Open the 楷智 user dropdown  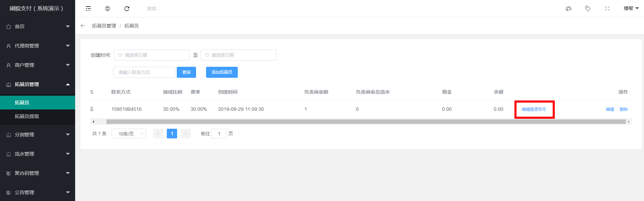pyautogui.click(x=631, y=9)
